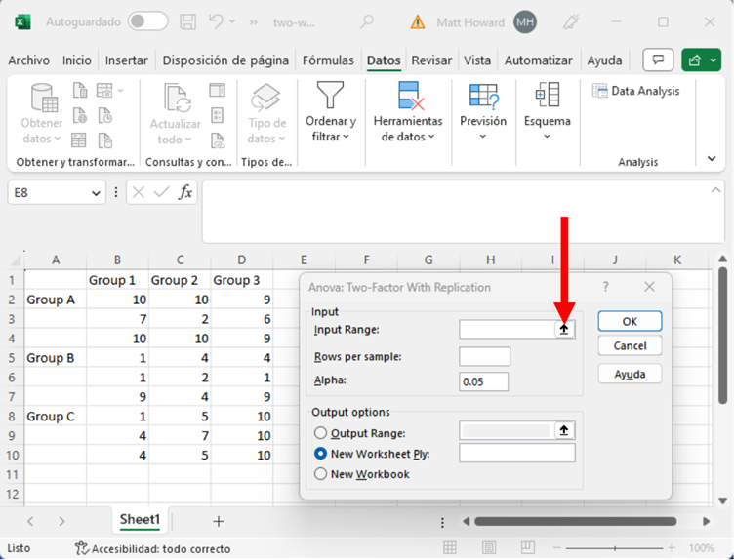
Task: Click the Rows per sample field
Action: (x=484, y=356)
